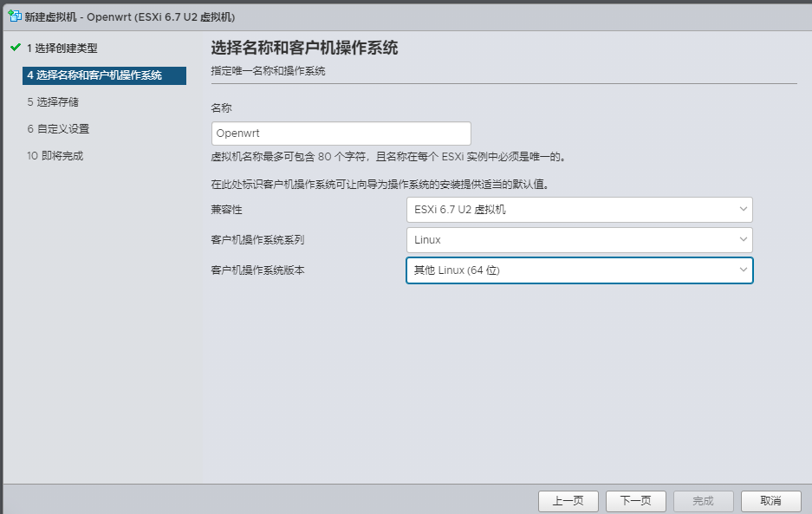Click the 客户机操作系统版本 label
Viewport: 812px width, 514px height.
coord(257,270)
